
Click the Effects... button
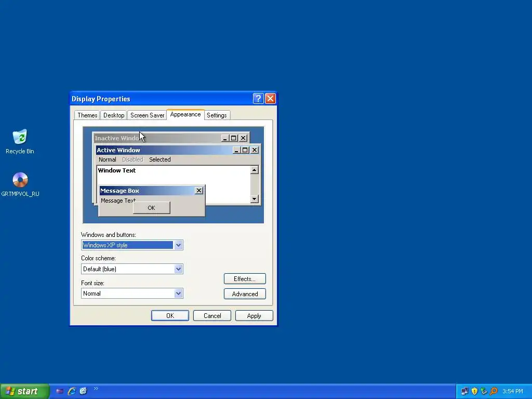pyautogui.click(x=245, y=279)
